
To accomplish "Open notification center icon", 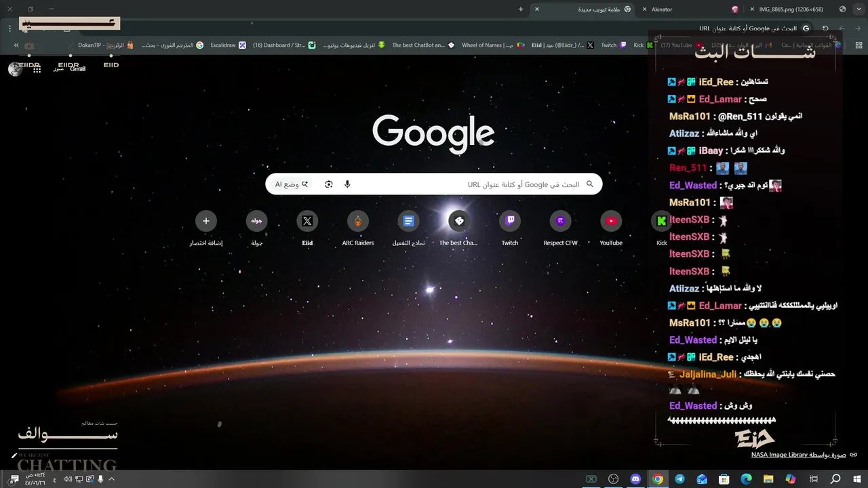I will coord(14,479).
